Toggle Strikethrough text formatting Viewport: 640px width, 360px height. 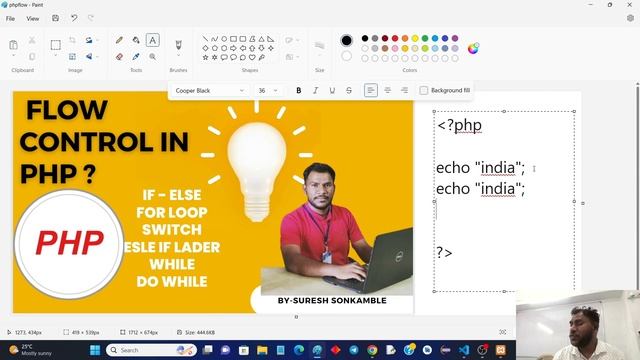point(349,91)
